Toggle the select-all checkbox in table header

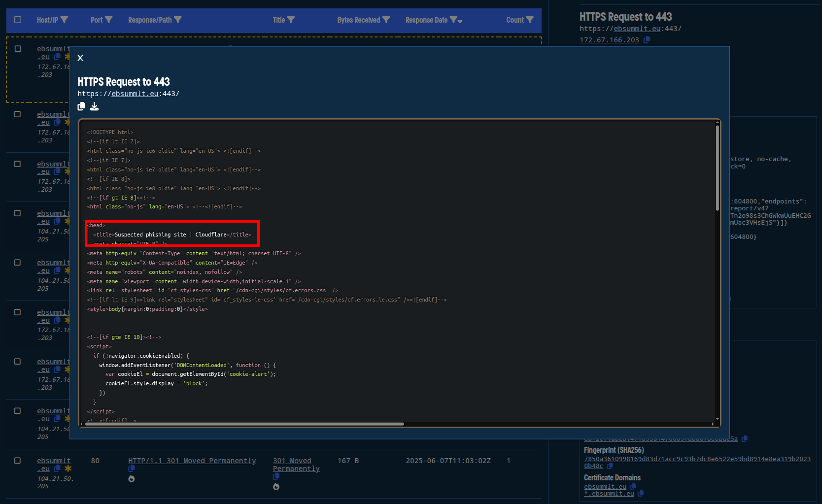(18, 20)
